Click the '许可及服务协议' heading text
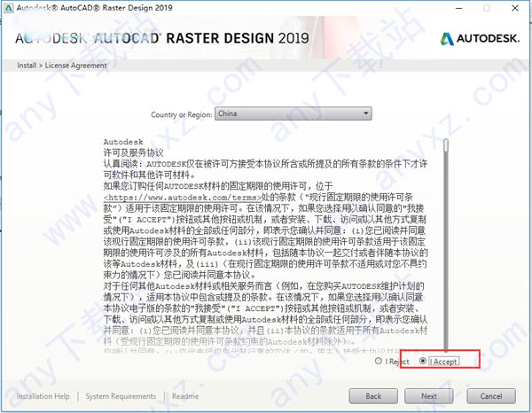This screenshot has height=413, width=532. 133,152
